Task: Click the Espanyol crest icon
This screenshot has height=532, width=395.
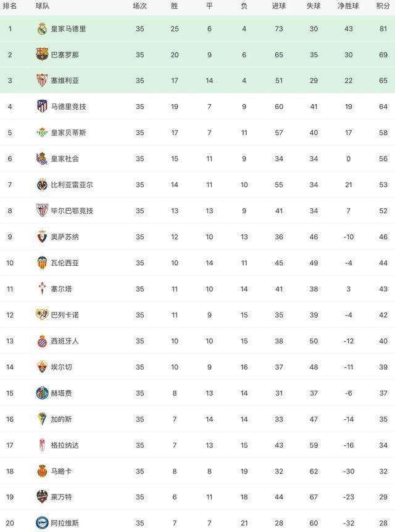Action: point(42,341)
